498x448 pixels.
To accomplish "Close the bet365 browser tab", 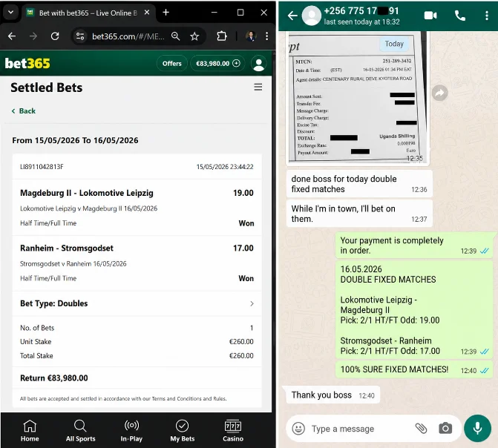I will [147, 13].
